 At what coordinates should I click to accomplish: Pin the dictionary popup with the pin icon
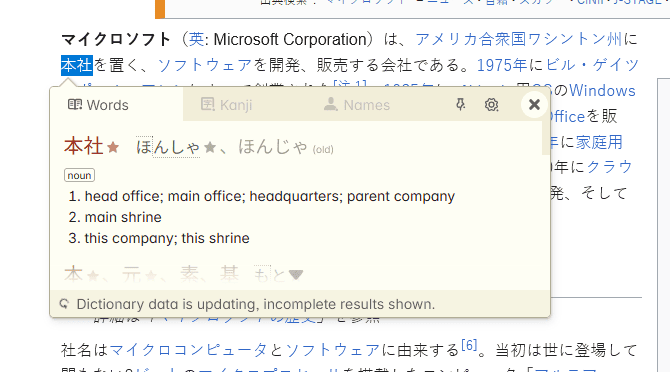point(460,105)
